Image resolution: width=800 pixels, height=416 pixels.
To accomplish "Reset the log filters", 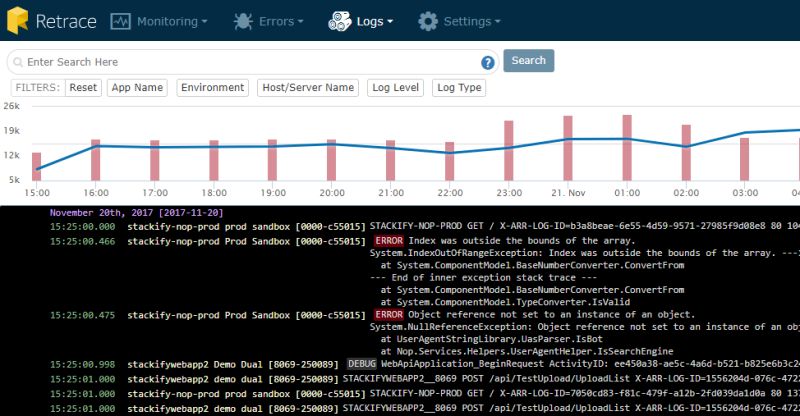I will [x=83, y=88].
